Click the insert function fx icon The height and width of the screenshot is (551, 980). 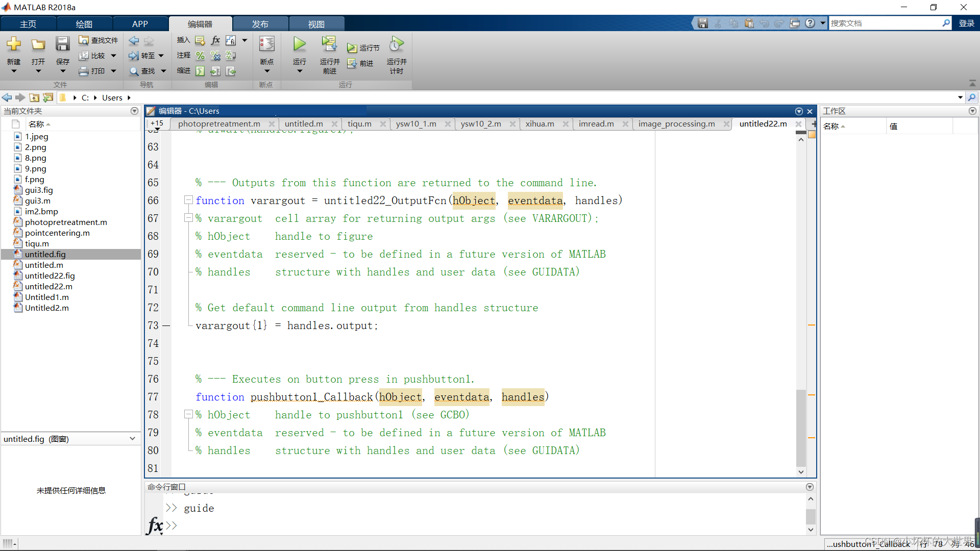(x=215, y=40)
